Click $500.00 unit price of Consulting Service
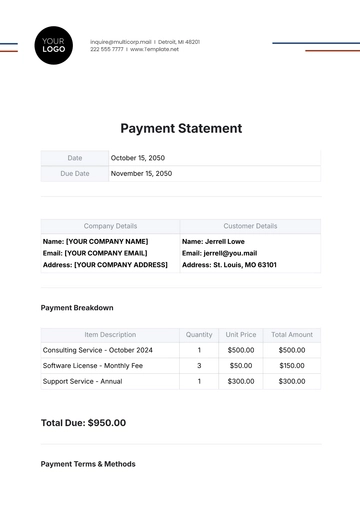This screenshot has height=509, width=360. 241,350
